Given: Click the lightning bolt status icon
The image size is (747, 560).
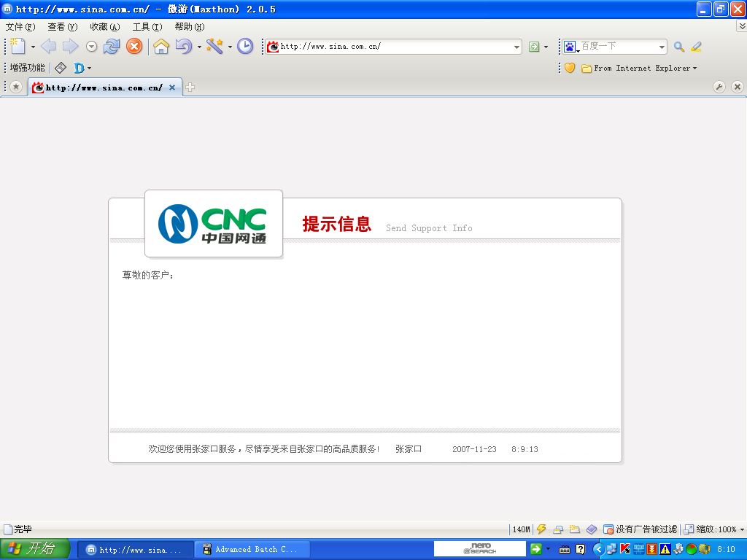Looking at the screenshot, I should click(x=541, y=529).
